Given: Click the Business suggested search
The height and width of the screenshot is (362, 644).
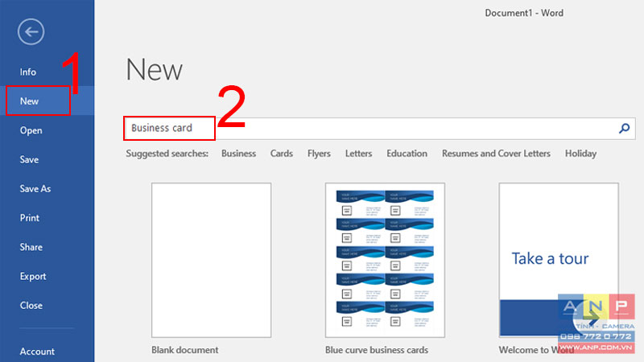Looking at the screenshot, I should (238, 154).
